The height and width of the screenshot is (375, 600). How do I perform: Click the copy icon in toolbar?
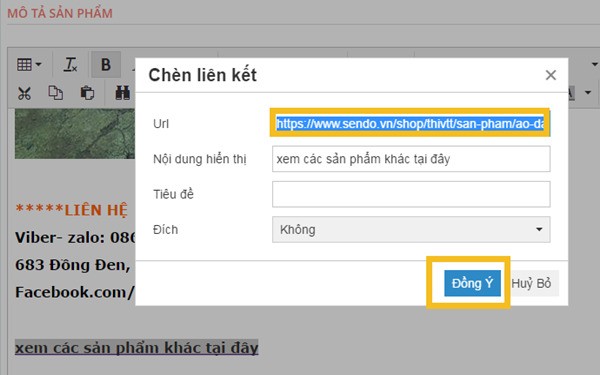[55, 93]
